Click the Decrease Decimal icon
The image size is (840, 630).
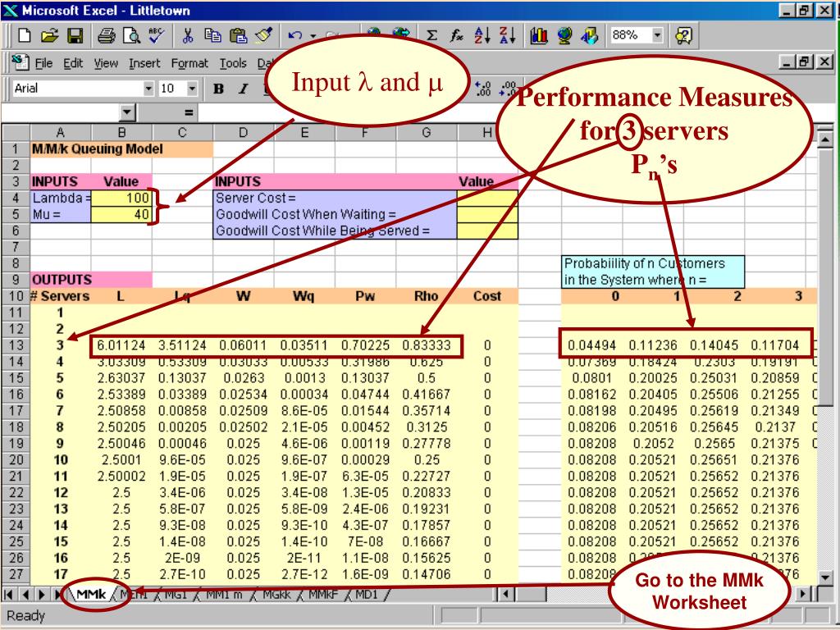point(507,89)
